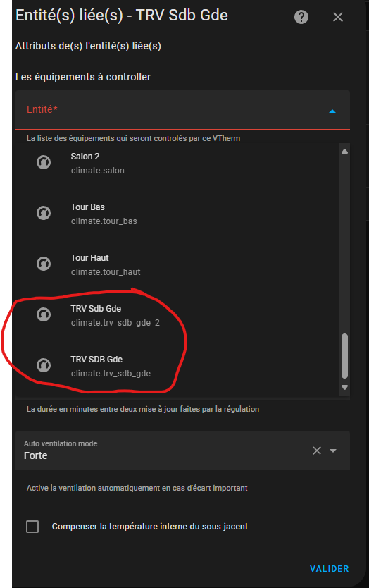Open the Auto ventilation mode dropdown arrow
Image resolution: width=369 pixels, height=588 pixels.
333,451
